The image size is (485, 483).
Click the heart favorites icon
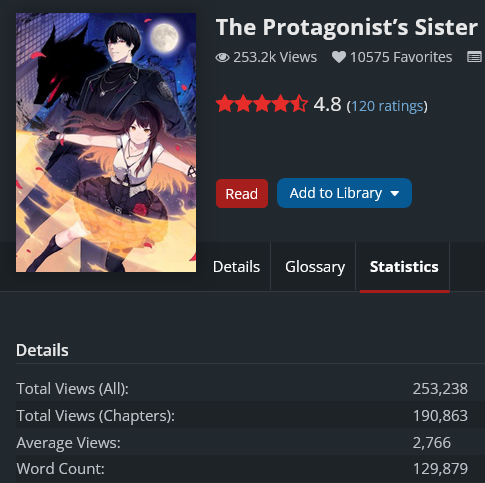tap(339, 57)
